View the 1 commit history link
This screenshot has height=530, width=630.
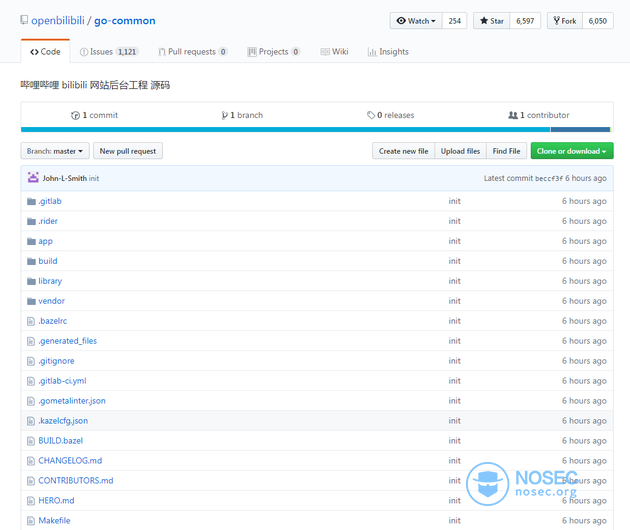95,115
